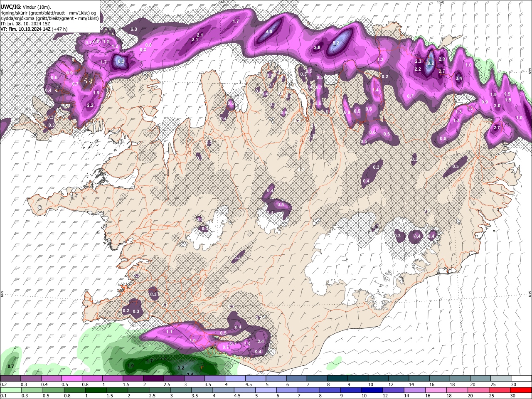Click the red rain swatch right of 30
Image resolution: width=532 pixels, height=399 pixels.
[520, 390]
